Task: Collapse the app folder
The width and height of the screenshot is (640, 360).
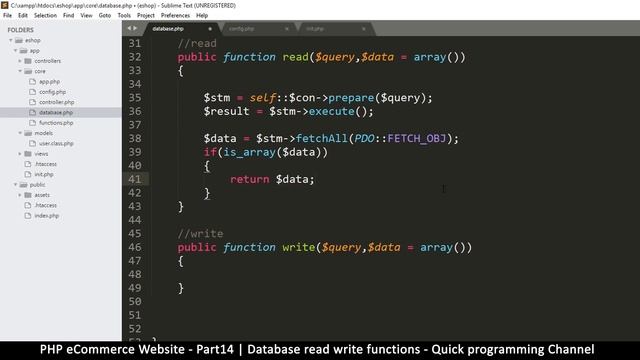Action: 16,51
